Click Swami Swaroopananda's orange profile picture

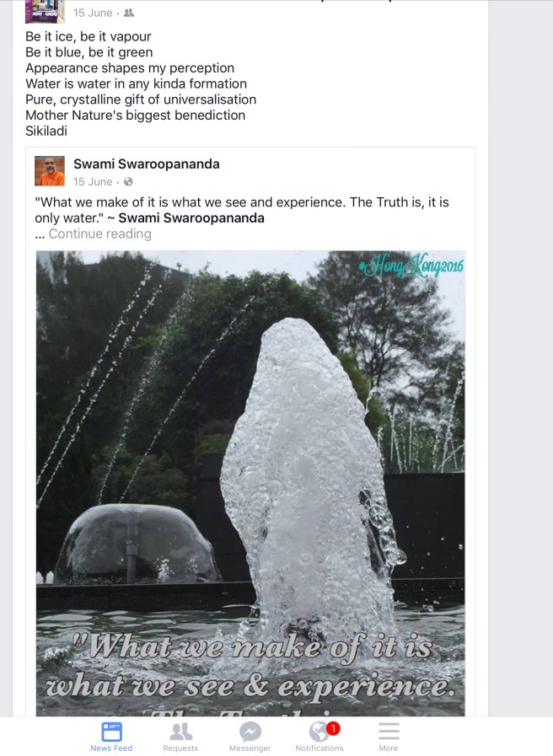50,171
